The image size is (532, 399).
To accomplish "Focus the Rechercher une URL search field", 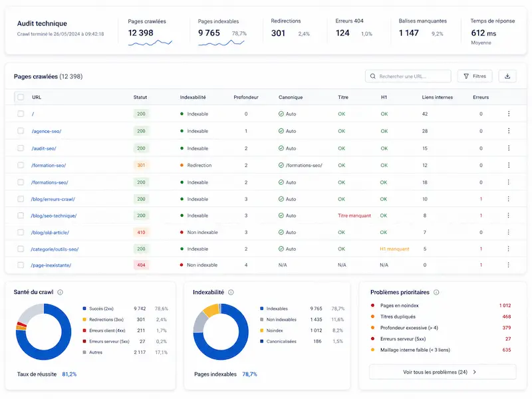I will click(408, 76).
